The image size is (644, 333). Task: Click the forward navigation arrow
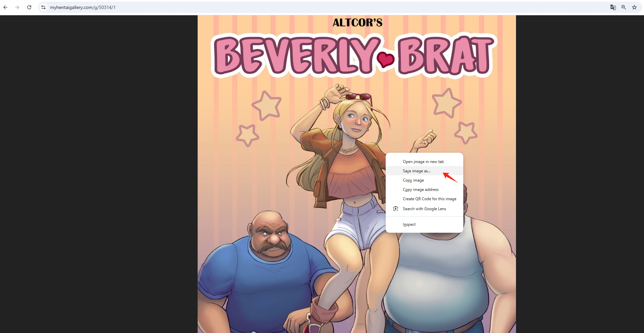click(17, 7)
